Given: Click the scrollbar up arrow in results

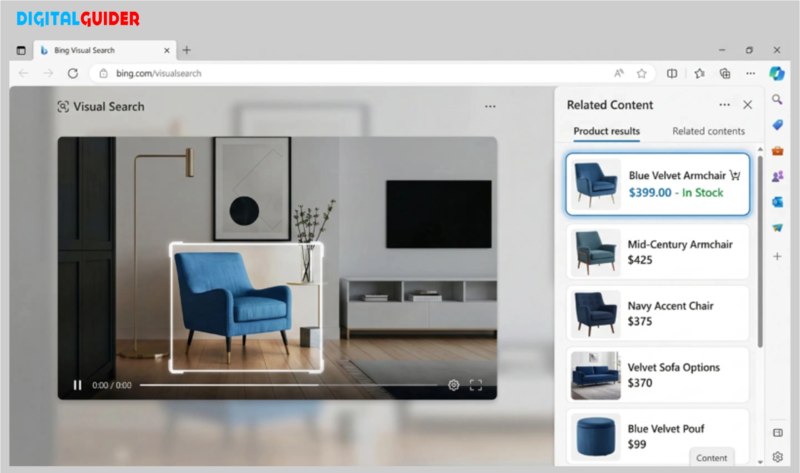Looking at the screenshot, I should click(x=760, y=149).
